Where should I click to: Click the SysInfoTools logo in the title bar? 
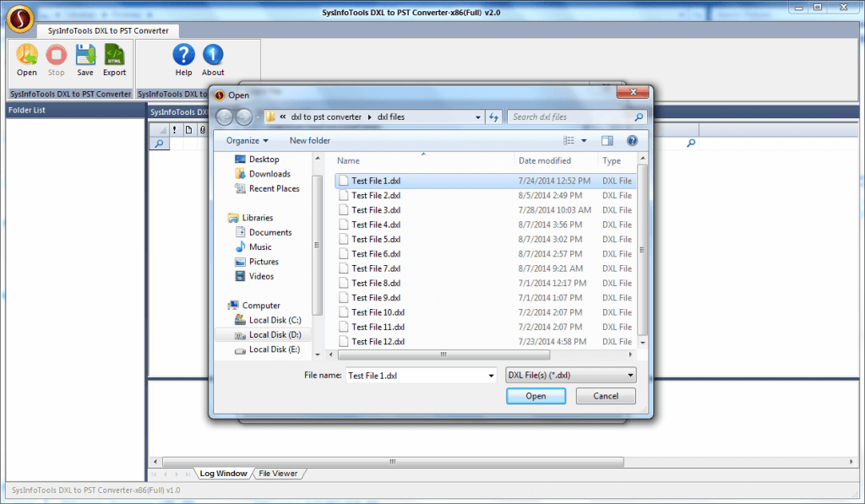pyautogui.click(x=20, y=19)
